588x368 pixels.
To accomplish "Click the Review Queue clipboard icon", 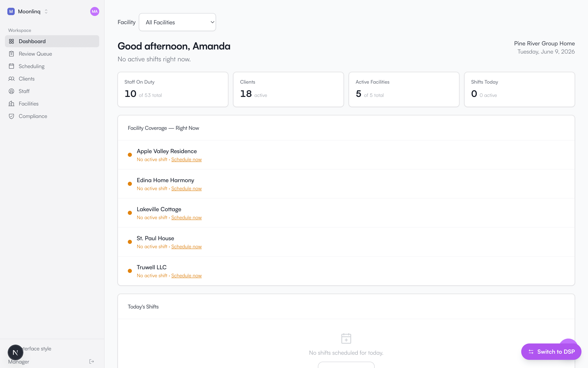I will (x=11, y=54).
